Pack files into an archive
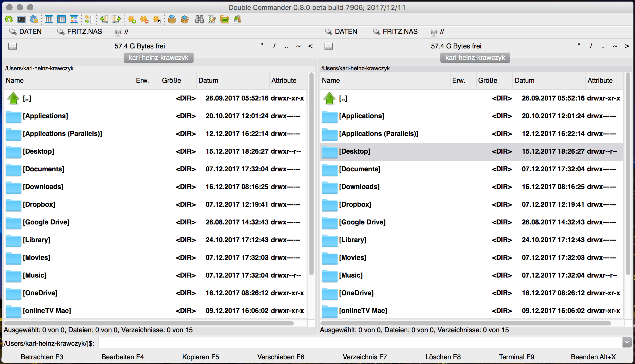The image size is (635, 364). [x=172, y=19]
